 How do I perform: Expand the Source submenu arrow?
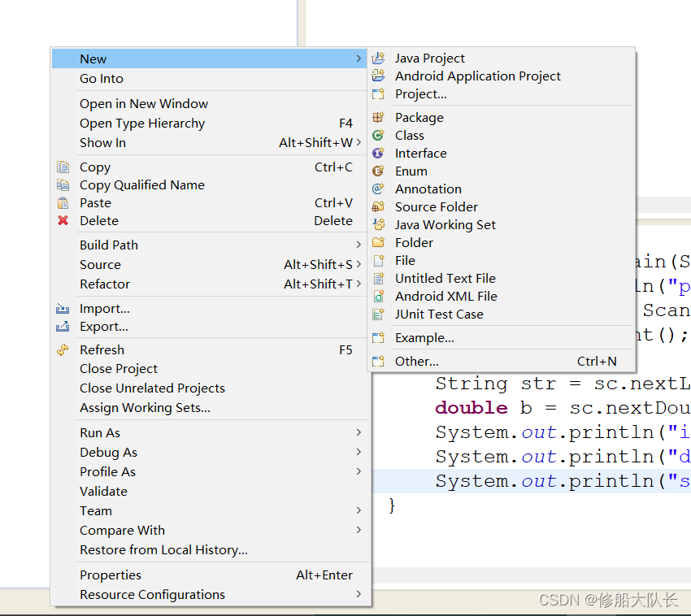pos(359,264)
